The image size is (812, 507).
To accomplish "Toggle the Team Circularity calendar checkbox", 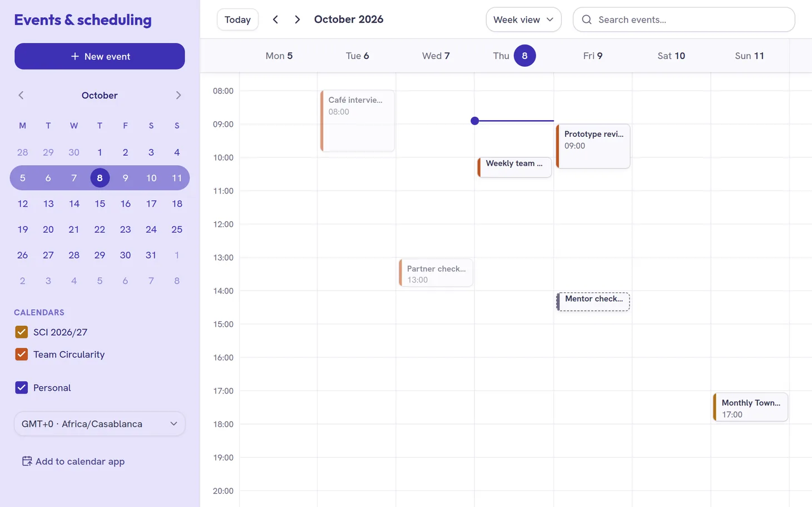I will pos(22,354).
